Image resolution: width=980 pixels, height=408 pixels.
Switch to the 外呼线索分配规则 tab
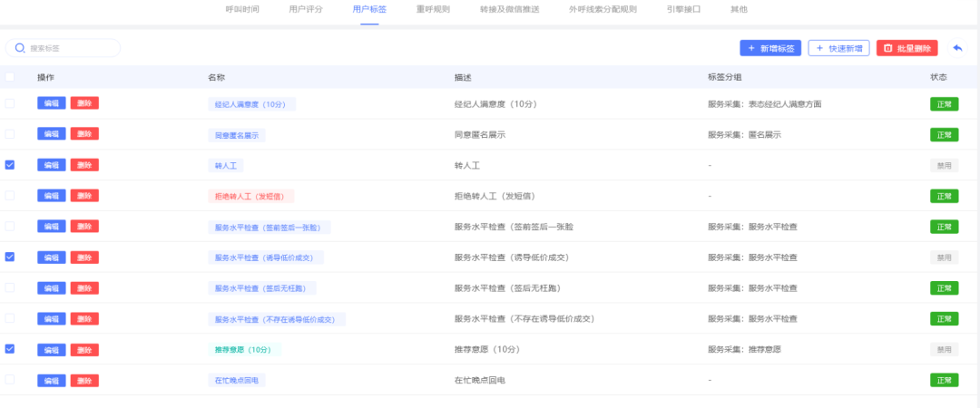tap(603, 9)
